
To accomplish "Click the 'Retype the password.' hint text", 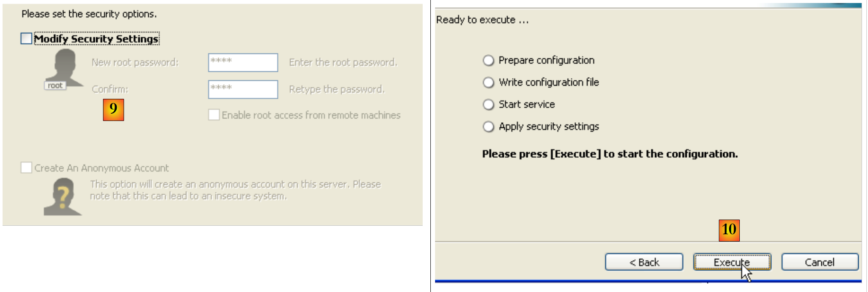I will coord(337,89).
